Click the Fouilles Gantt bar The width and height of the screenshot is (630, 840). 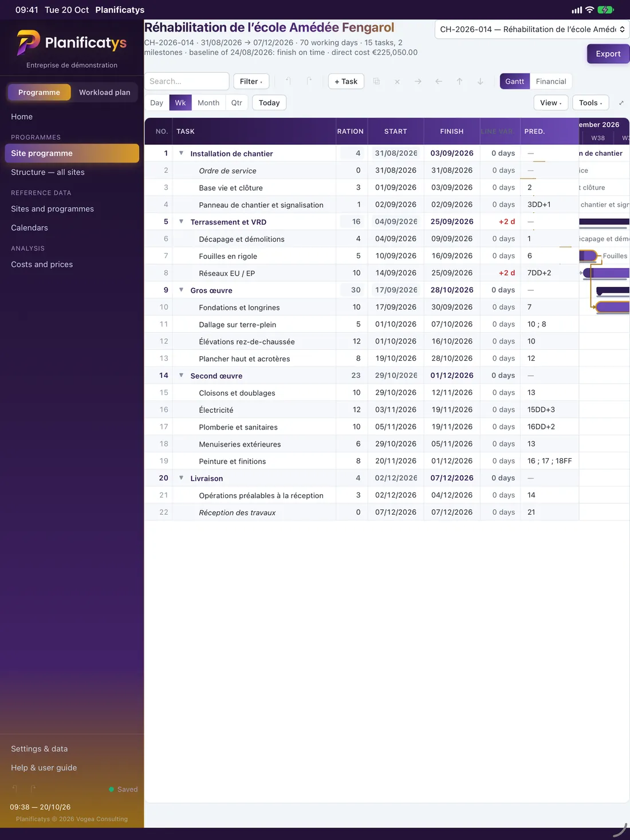(588, 256)
